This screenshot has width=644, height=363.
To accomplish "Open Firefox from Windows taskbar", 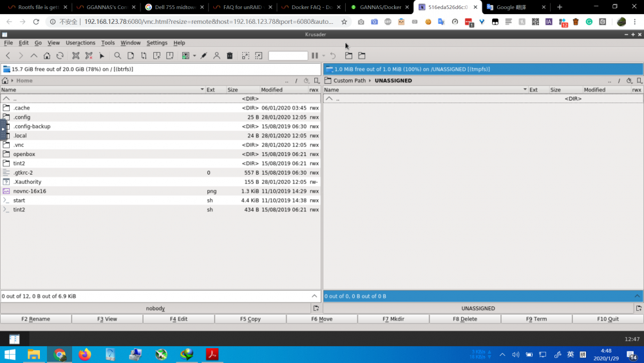I will tap(84, 355).
